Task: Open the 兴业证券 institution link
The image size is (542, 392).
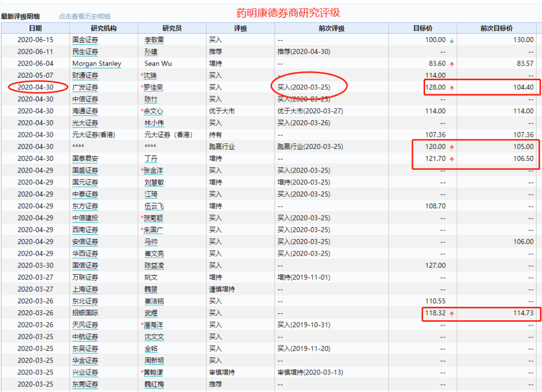Action: tap(85, 372)
